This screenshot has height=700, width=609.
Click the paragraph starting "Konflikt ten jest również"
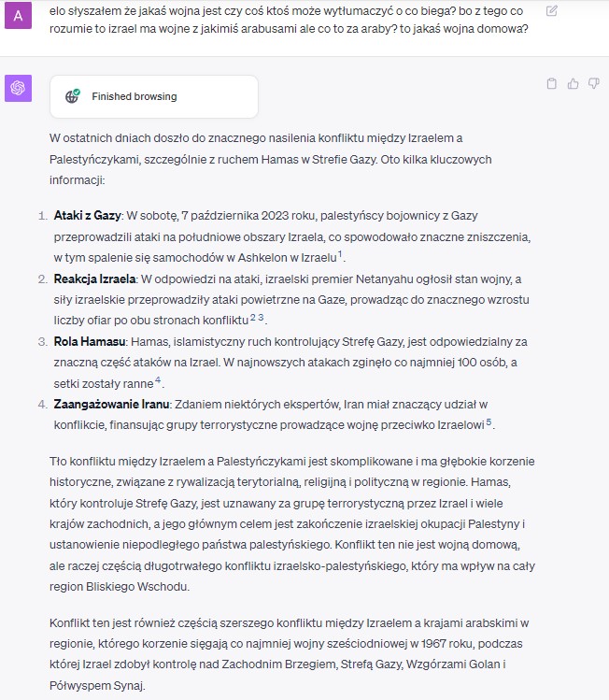[290, 654]
